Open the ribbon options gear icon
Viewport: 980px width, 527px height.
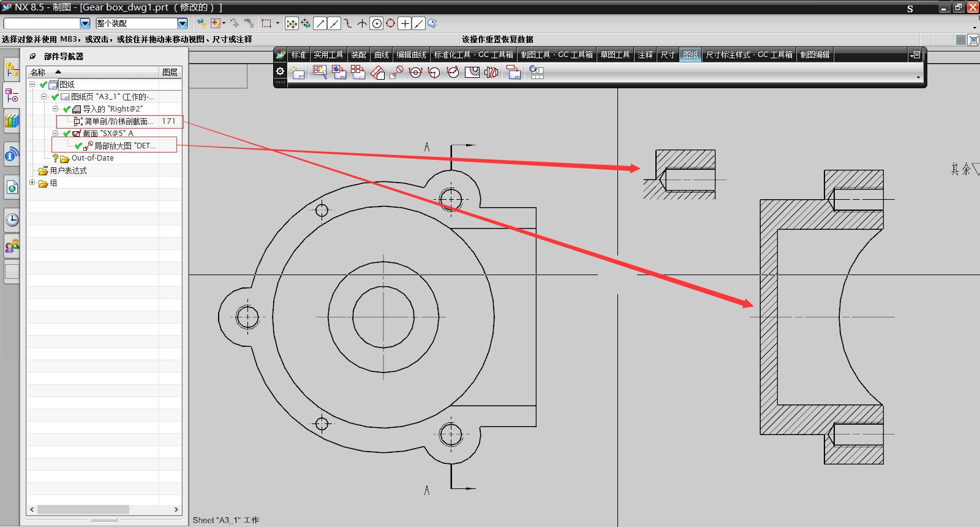click(280, 71)
